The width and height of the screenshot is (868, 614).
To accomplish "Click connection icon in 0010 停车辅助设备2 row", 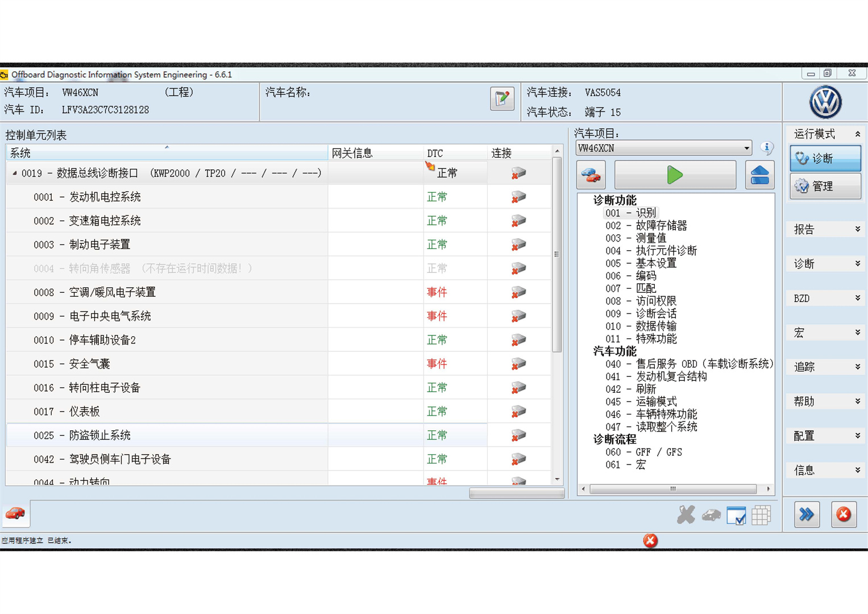I will tap(518, 341).
